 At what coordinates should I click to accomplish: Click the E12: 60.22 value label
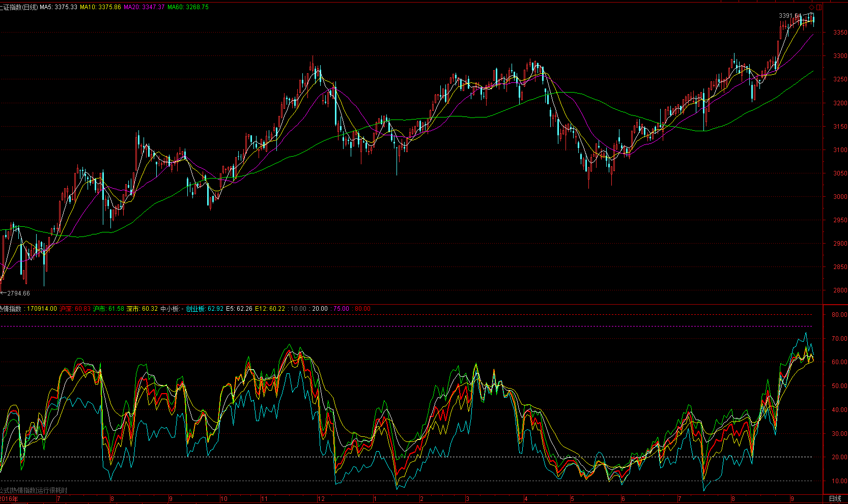pos(270,309)
